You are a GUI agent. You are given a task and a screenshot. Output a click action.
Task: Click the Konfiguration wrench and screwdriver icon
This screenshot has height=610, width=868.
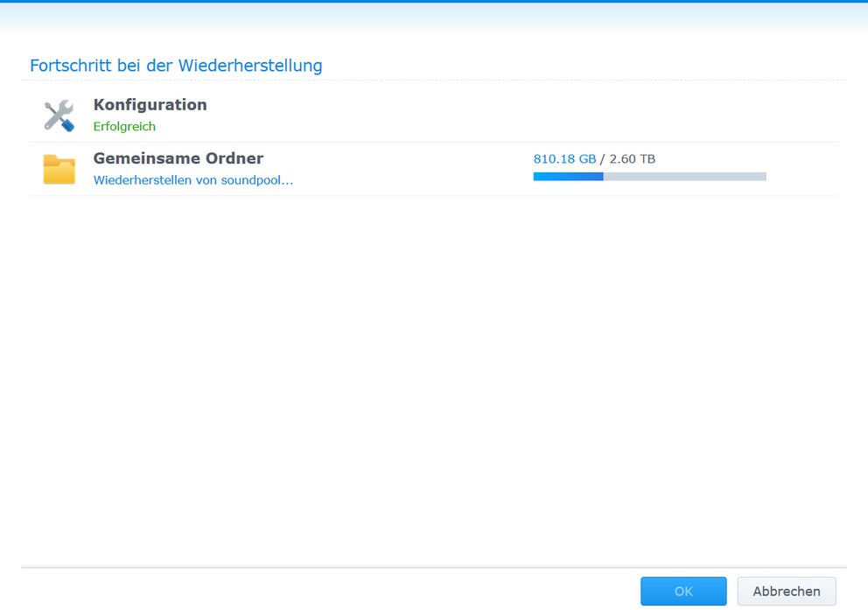click(59, 116)
